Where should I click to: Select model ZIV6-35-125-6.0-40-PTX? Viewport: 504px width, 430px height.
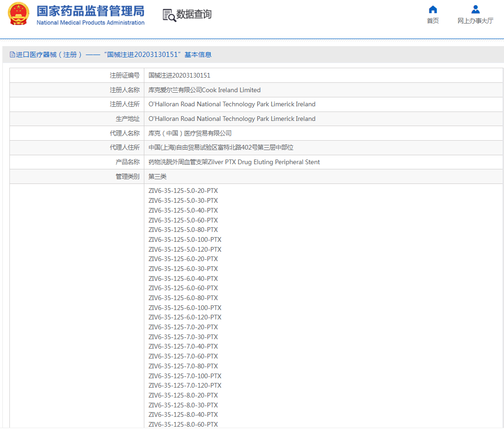coord(183,279)
